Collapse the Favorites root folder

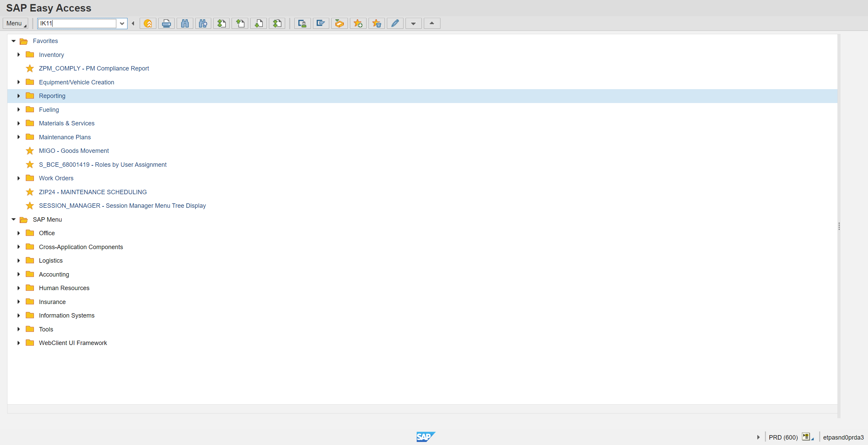tap(14, 41)
